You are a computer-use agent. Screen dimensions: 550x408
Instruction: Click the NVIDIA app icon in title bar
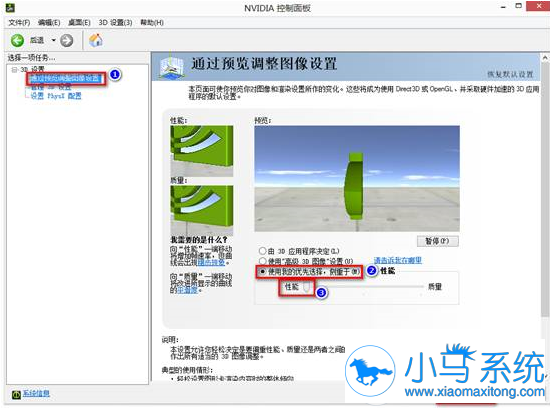11,7
